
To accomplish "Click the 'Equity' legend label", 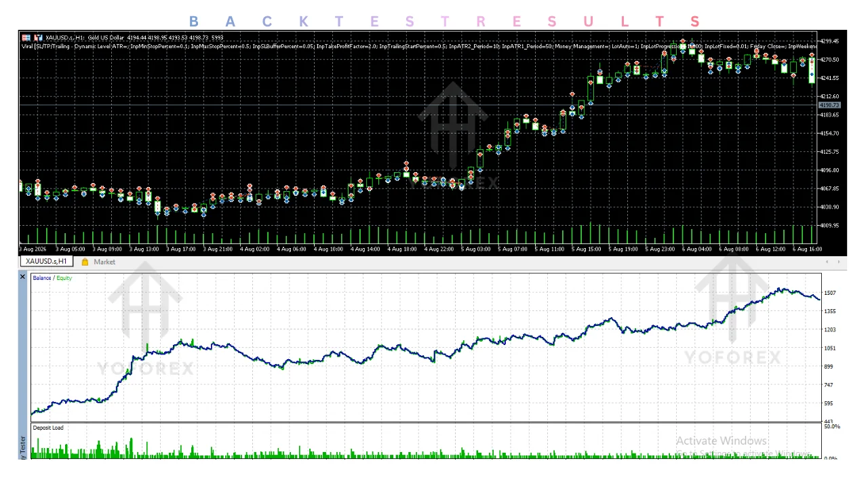I will (64, 278).
